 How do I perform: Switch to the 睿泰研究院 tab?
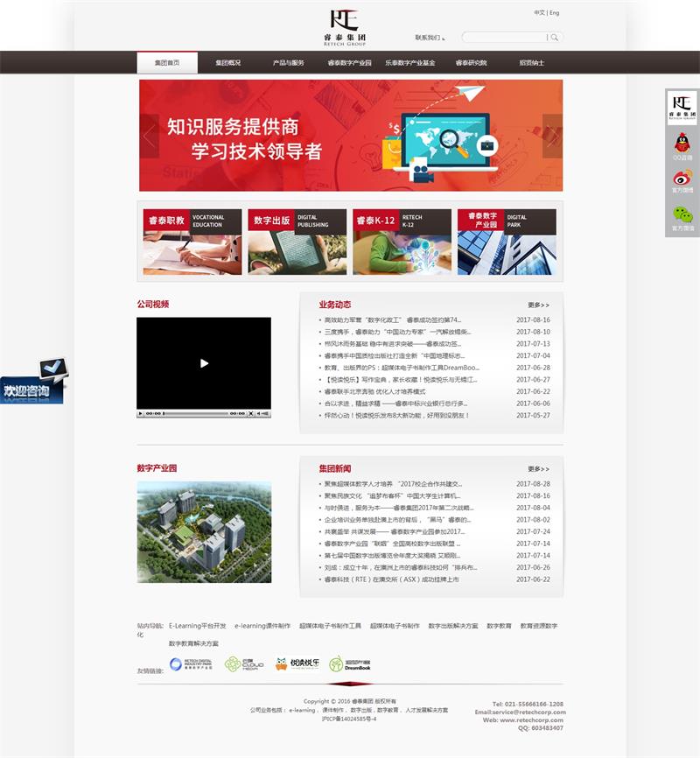pos(472,62)
